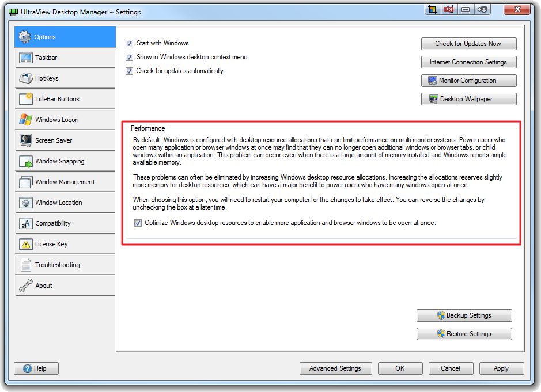541x392 pixels.
Task: Go to the Troubleshooting page
Action: click(65, 264)
